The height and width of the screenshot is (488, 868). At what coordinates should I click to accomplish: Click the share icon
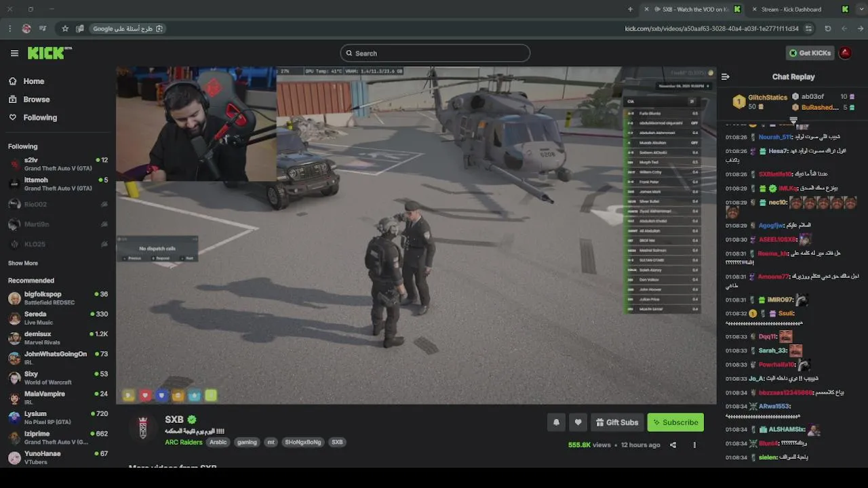[673, 445]
